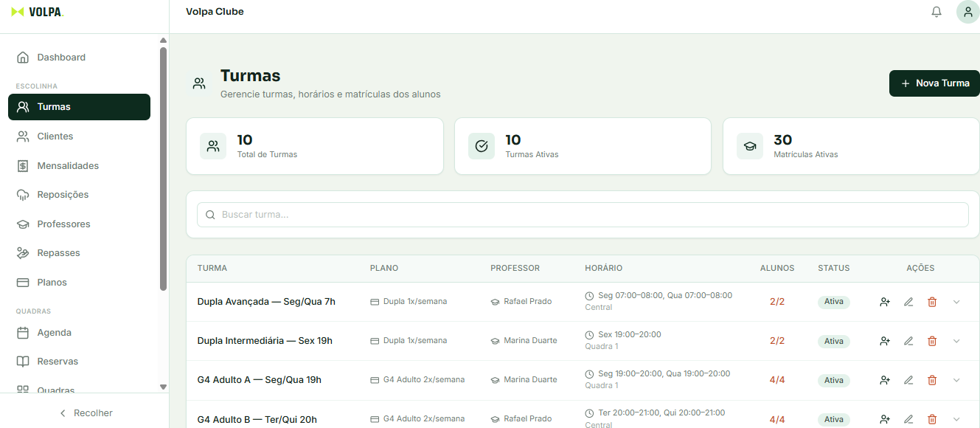Expand the Dupla Avançada row details

click(x=956, y=302)
